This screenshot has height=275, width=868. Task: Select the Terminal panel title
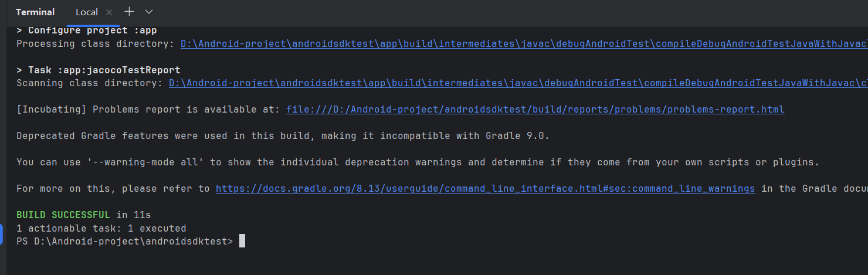point(35,12)
